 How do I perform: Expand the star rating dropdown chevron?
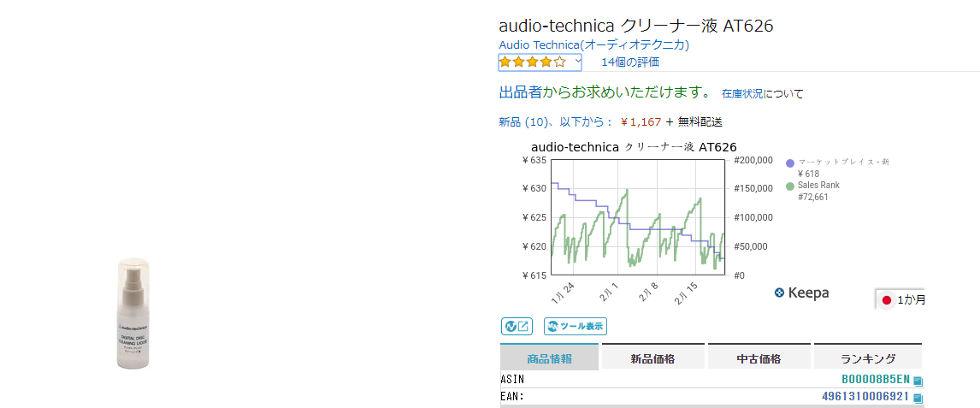[x=578, y=62]
